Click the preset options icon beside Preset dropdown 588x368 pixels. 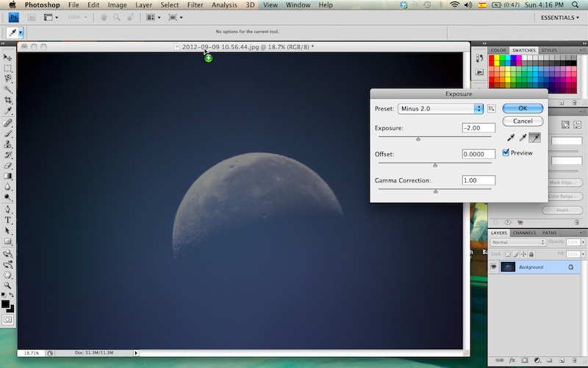pyautogui.click(x=492, y=108)
